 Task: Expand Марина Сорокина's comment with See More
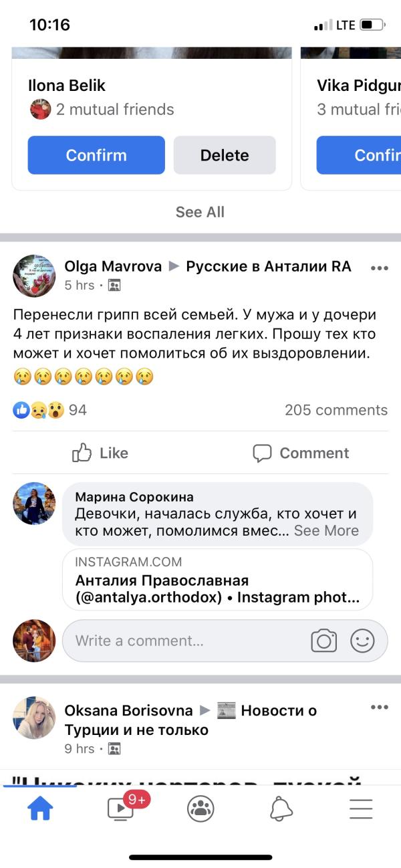click(x=326, y=530)
